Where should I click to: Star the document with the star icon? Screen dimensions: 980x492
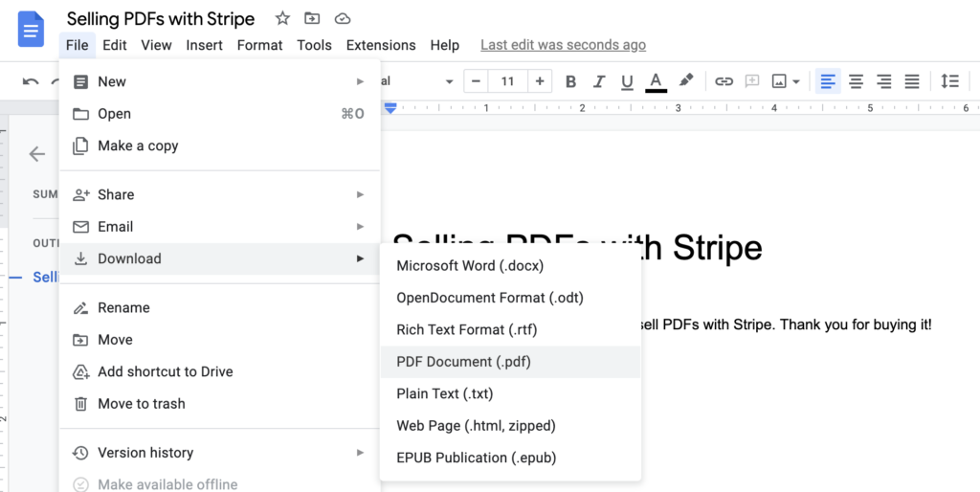[282, 19]
